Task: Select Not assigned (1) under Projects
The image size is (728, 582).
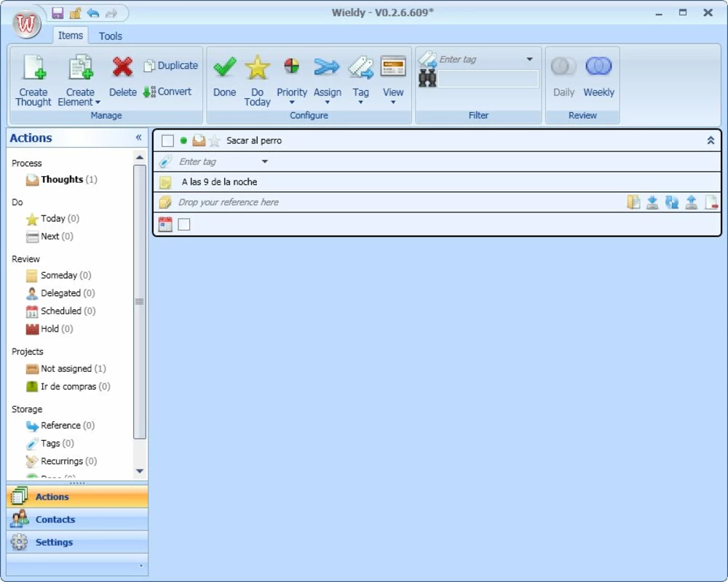Action: coord(66,369)
